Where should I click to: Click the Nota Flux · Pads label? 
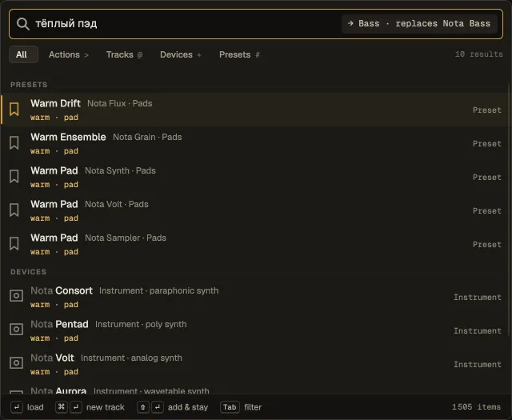(x=119, y=103)
